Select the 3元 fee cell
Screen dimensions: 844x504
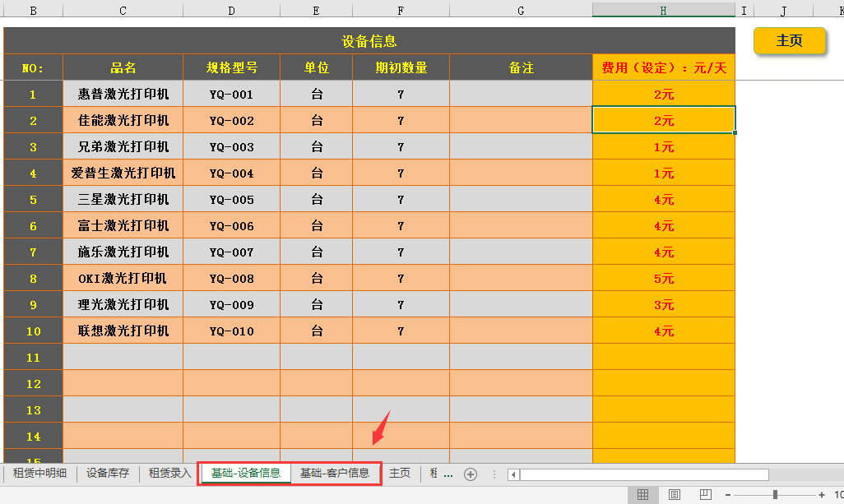tap(664, 304)
